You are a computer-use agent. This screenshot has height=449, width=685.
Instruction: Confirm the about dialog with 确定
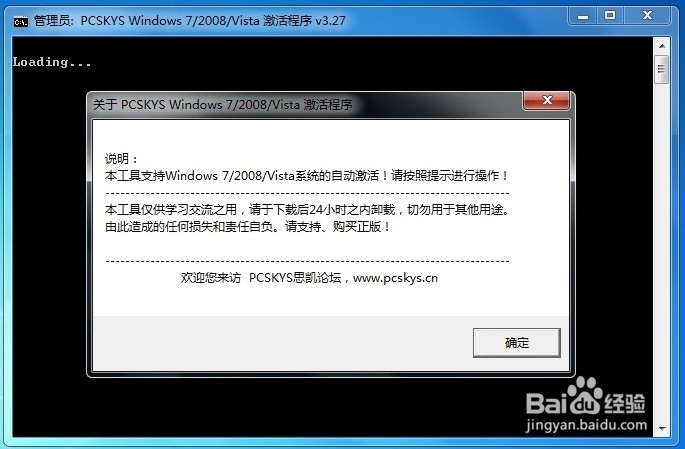coord(516,343)
